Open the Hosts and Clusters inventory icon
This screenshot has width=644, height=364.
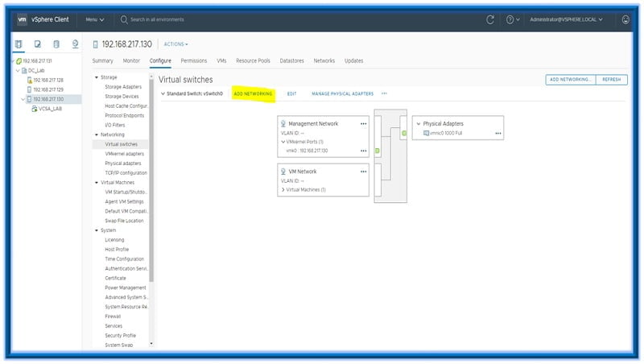(x=19, y=44)
